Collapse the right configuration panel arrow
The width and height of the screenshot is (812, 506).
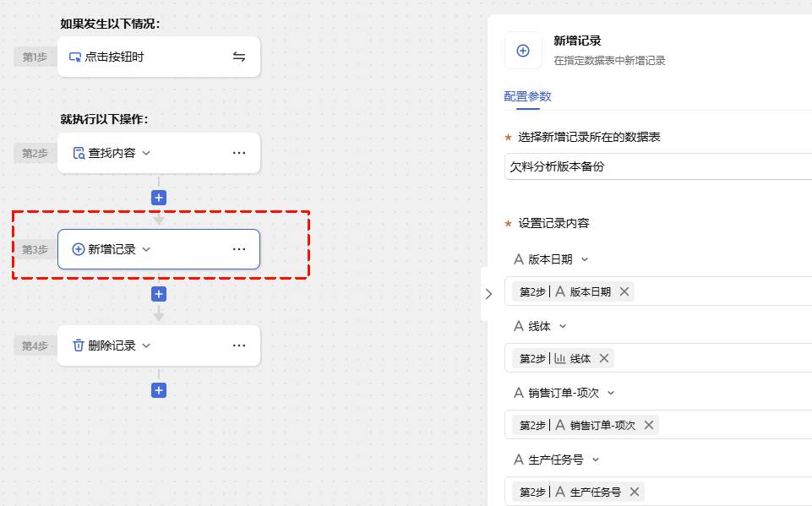488,294
